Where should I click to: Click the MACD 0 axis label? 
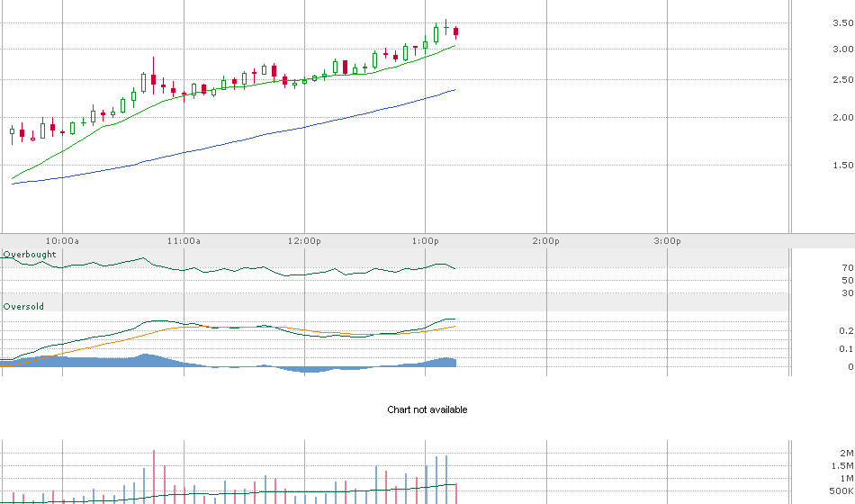850,367
